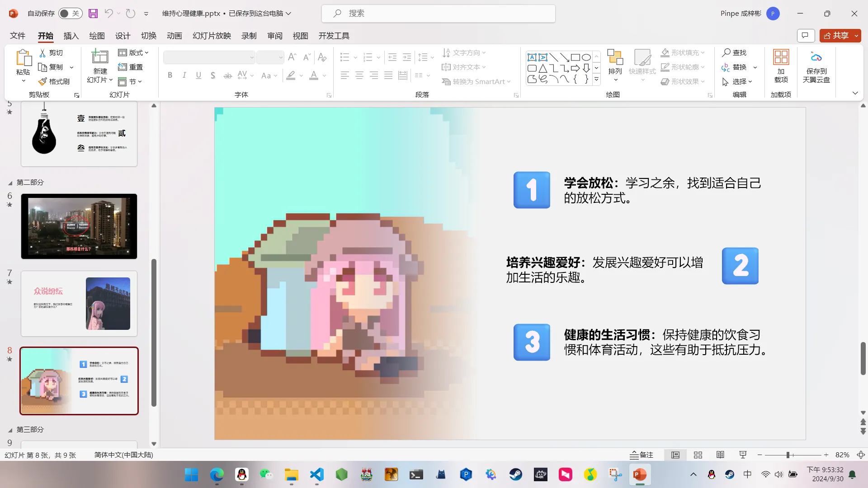Image resolution: width=868 pixels, height=488 pixels.
Task: Open the File (文件) menu
Action: point(18,36)
